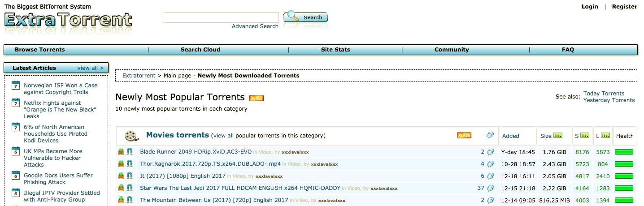The image size is (644, 206).
Task: Open the FAQ menu item
Action: point(568,50)
